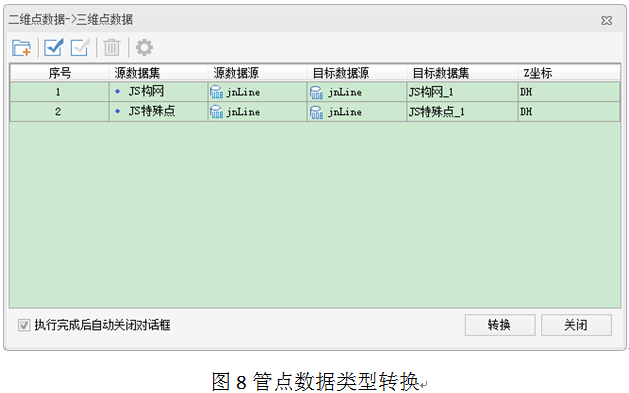Click the caption 图 8 管点数据类型转换
The width and height of the screenshot is (629, 393).
coord(316,381)
